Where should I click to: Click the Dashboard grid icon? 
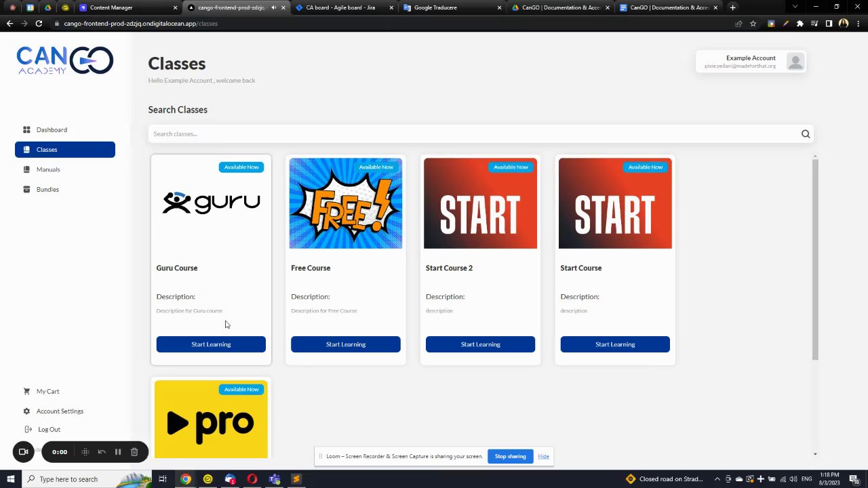(26, 129)
